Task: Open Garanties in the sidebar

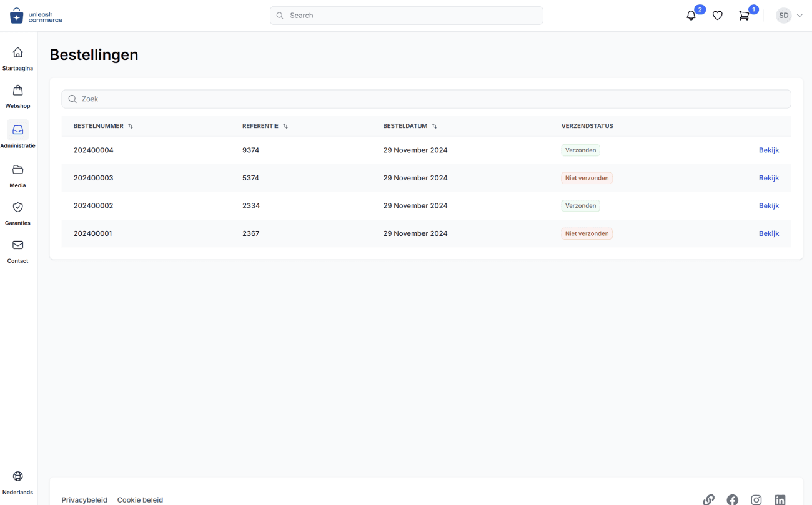Action: coord(17,213)
